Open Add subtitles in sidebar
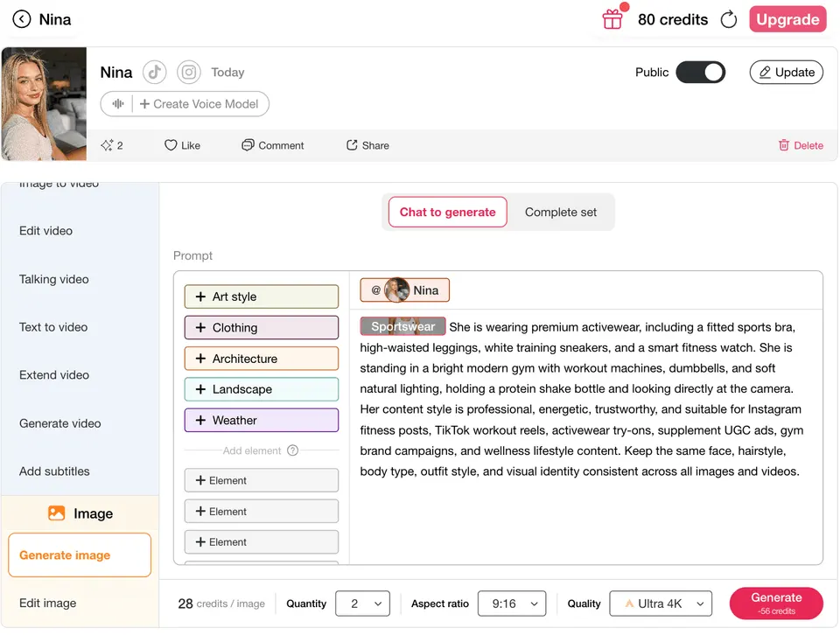This screenshot has width=840, height=635. (x=54, y=471)
